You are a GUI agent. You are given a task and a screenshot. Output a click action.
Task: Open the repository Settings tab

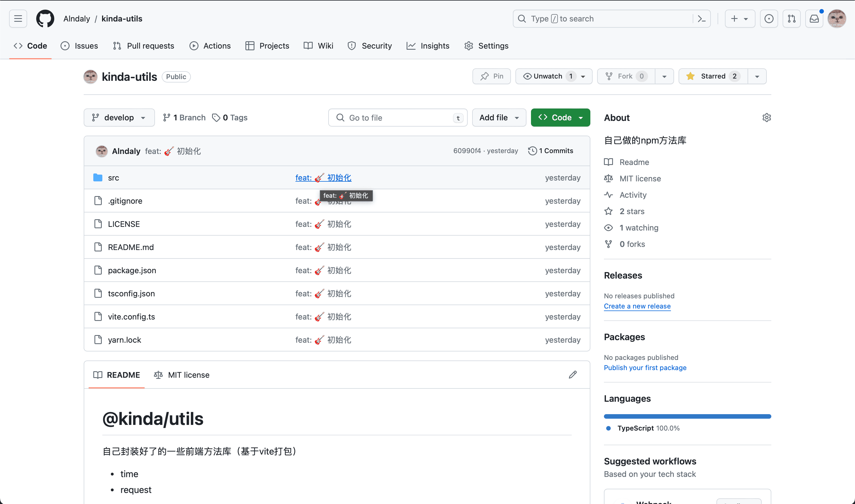(x=486, y=45)
